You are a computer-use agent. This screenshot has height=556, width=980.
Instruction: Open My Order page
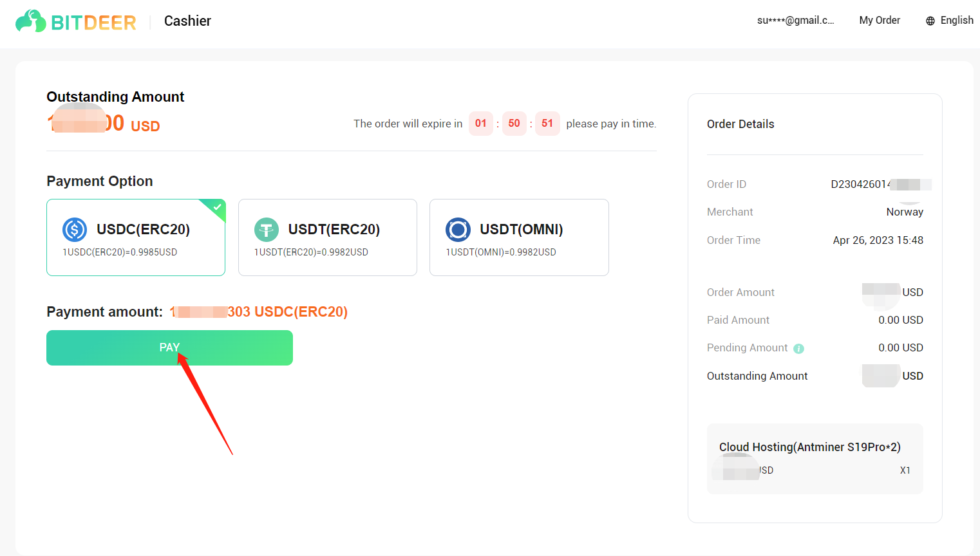point(880,21)
